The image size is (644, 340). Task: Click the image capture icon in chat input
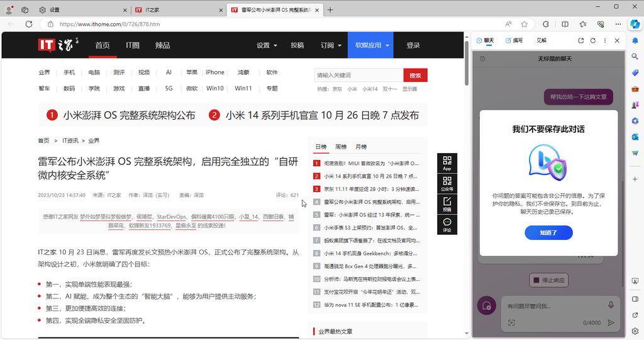(511, 323)
